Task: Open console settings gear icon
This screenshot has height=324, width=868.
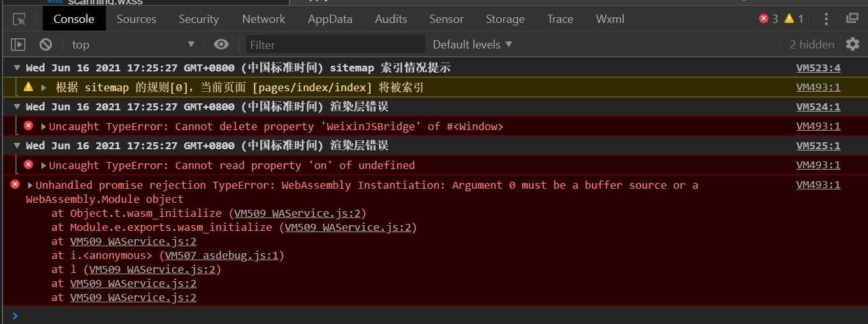Action: click(853, 44)
